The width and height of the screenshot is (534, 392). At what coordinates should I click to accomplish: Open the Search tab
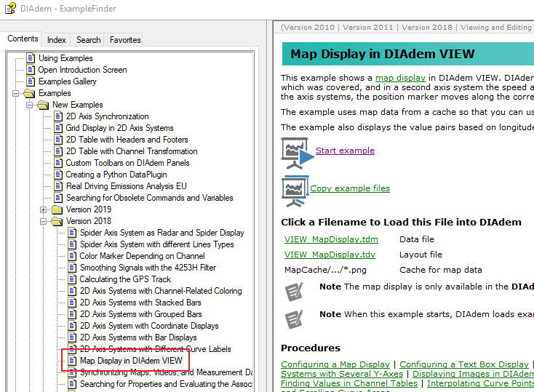tap(88, 40)
